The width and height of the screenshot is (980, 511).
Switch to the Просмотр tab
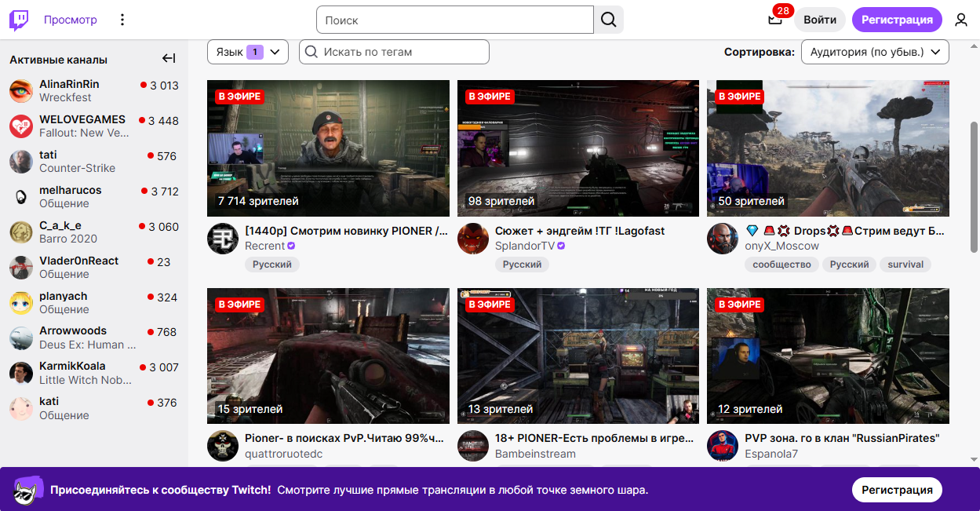[71, 20]
